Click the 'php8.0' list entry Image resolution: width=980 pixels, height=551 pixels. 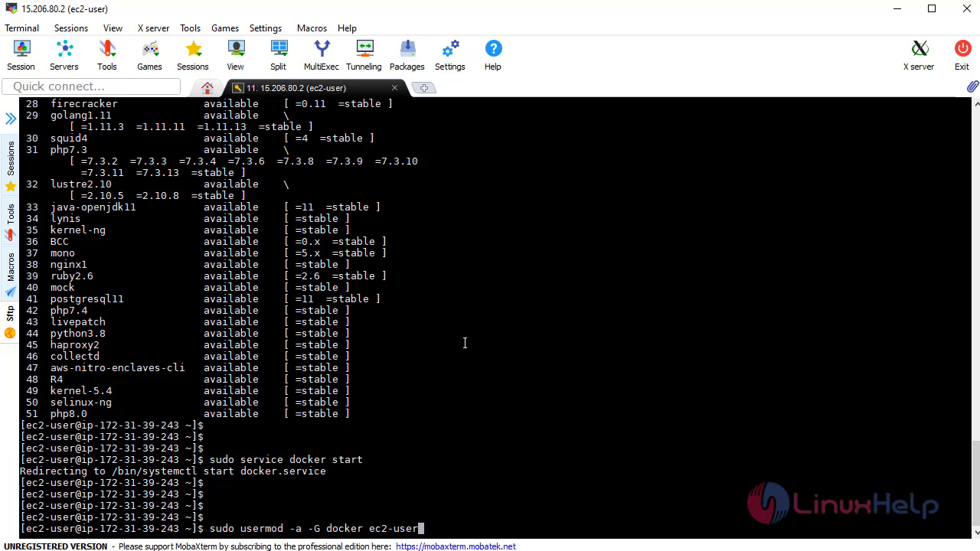pyautogui.click(x=69, y=413)
